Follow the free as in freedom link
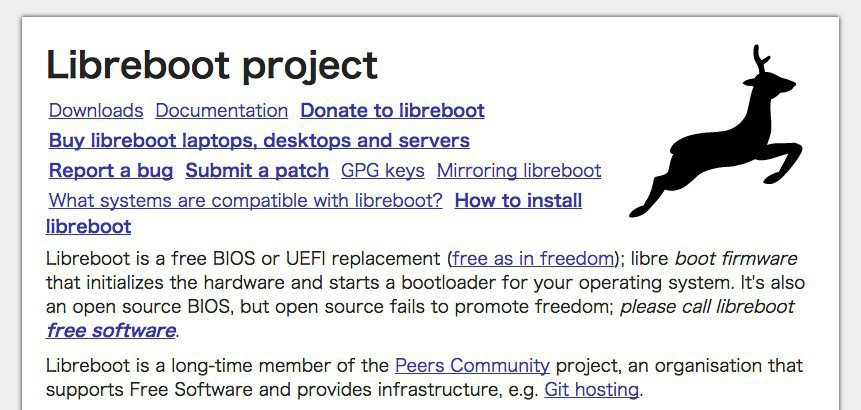Viewport: 861px width, 410px height. (531, 260)
